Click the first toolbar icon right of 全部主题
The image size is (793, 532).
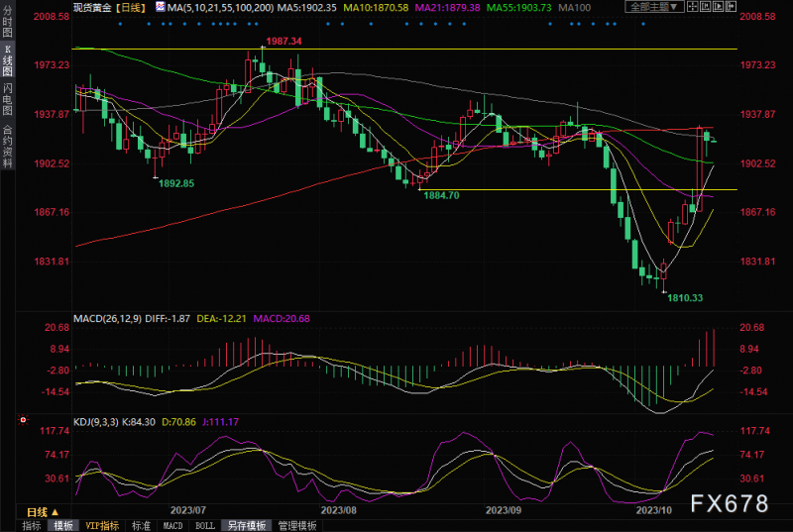pos(694,7)
